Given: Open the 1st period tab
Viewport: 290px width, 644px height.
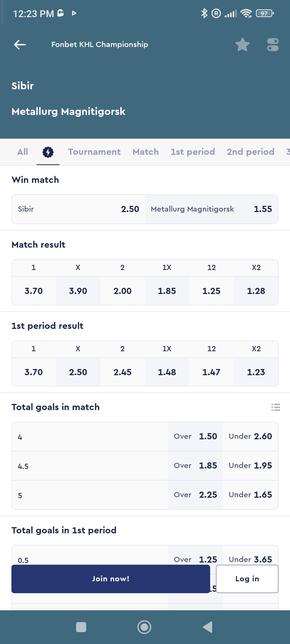Looking at the screenshot, I should (x=193, y=152).
